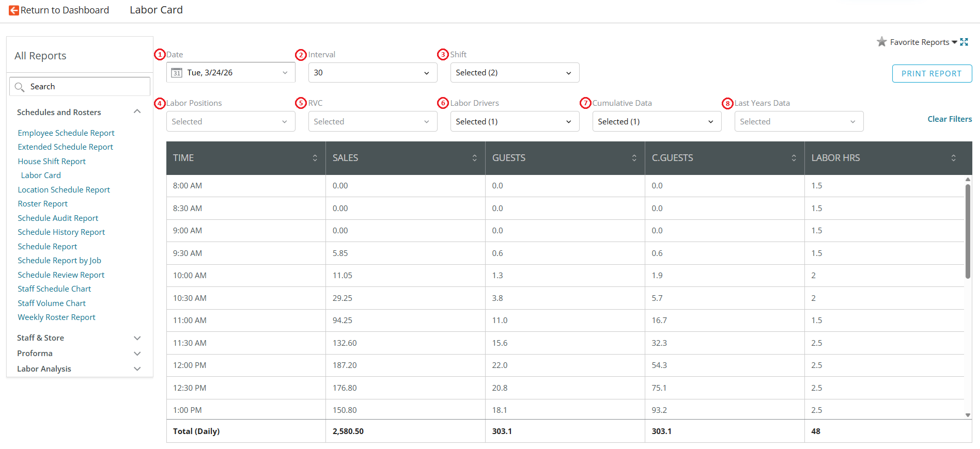Click the Total (Daily) sales value 2,580.50

348,431
